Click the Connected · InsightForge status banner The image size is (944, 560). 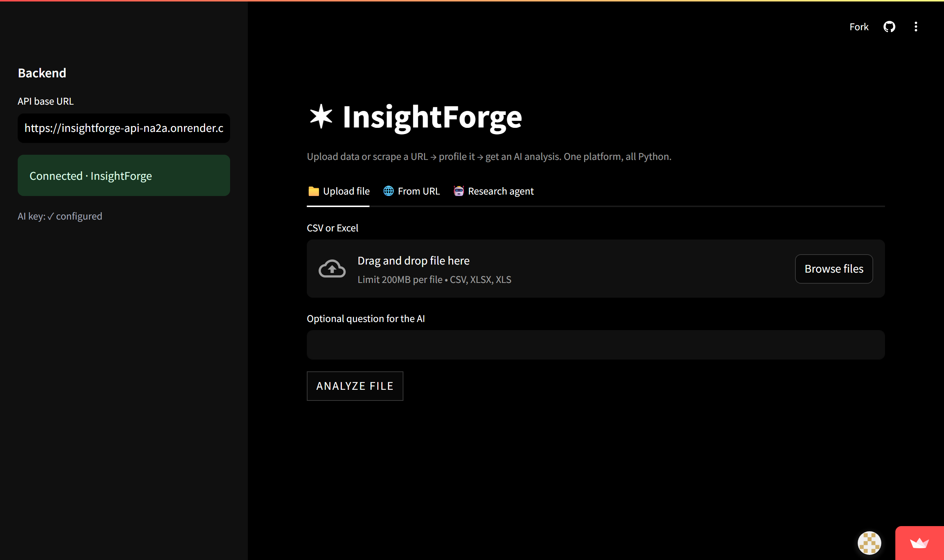(x=124, y=175)
